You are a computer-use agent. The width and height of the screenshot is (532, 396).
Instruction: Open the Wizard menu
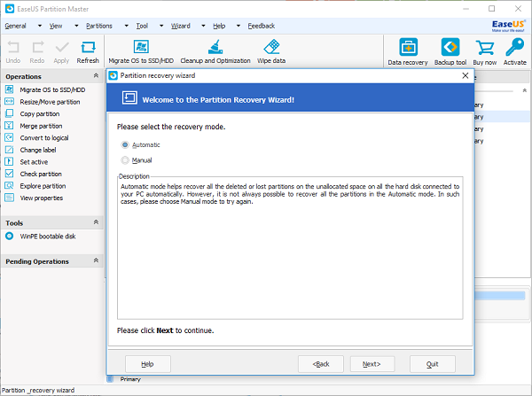coord(181,26)
